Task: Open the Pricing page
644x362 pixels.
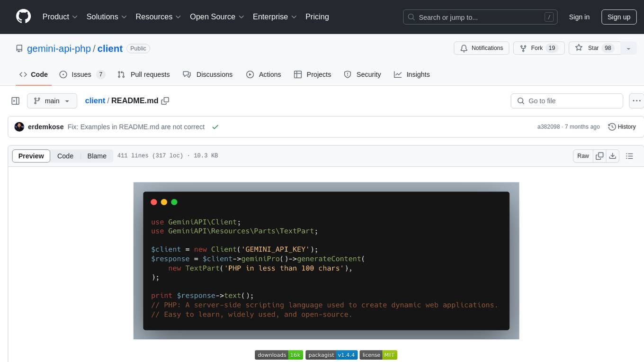Action: tap(317, 17)
